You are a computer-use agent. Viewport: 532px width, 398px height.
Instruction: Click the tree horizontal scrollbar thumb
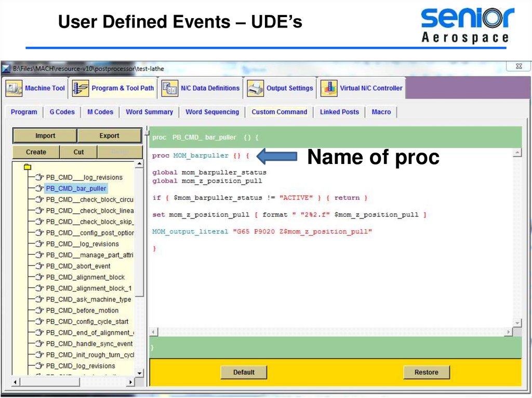[x=49, y=382]
